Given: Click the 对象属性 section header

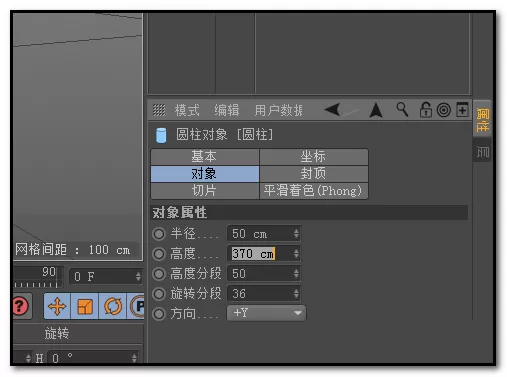Looking at the screenshot, I should point(309,213).
